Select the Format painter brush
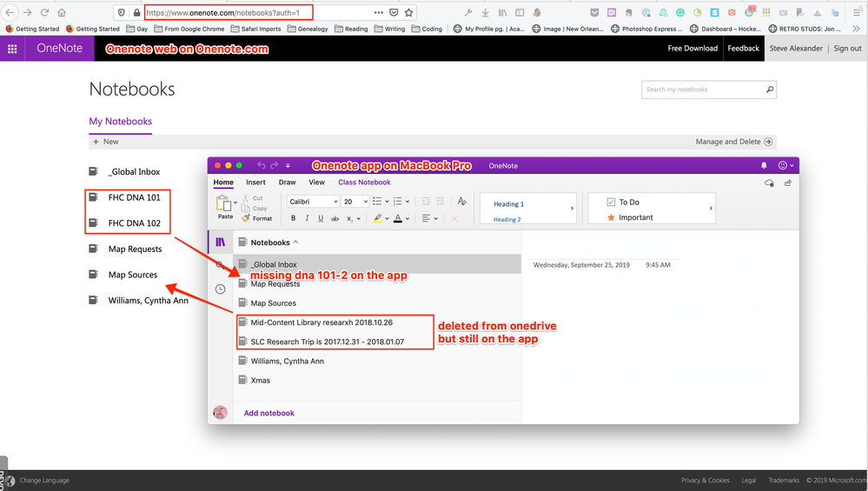Screen dimensions: 868x491 coord(257,219)
